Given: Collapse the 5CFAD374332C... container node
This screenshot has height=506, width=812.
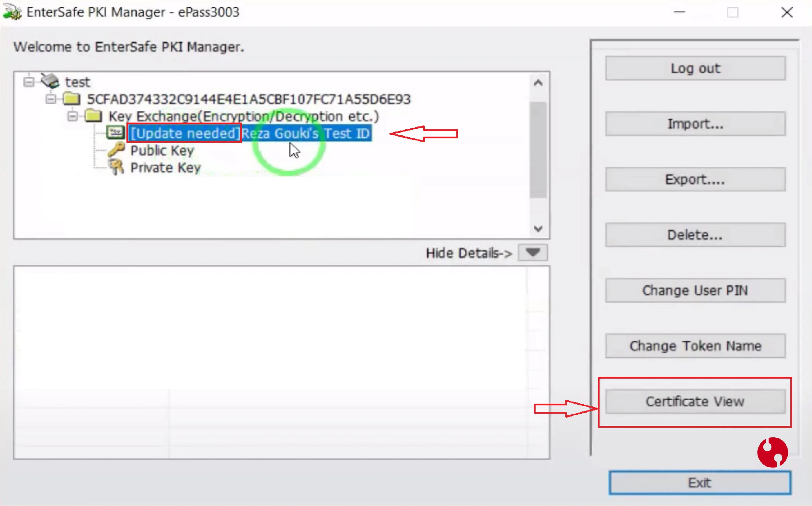Looking at the screenshot, I should pos(51,99).
